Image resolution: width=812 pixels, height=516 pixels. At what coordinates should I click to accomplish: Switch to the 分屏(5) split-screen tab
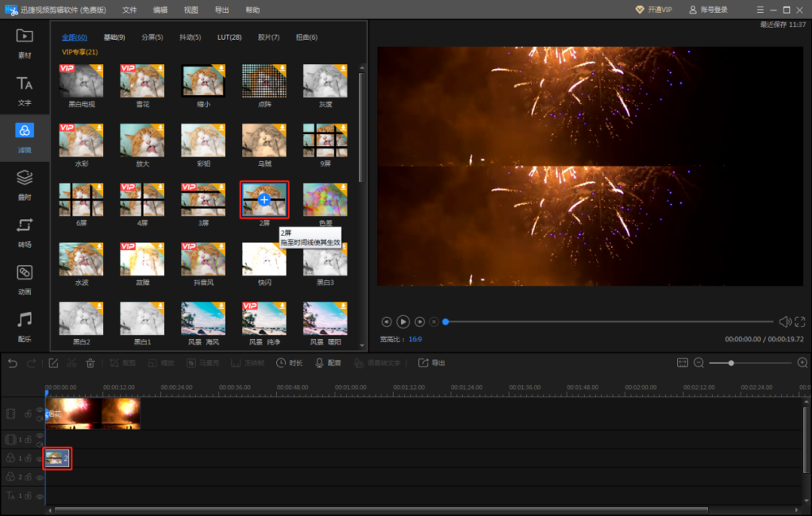152,37
